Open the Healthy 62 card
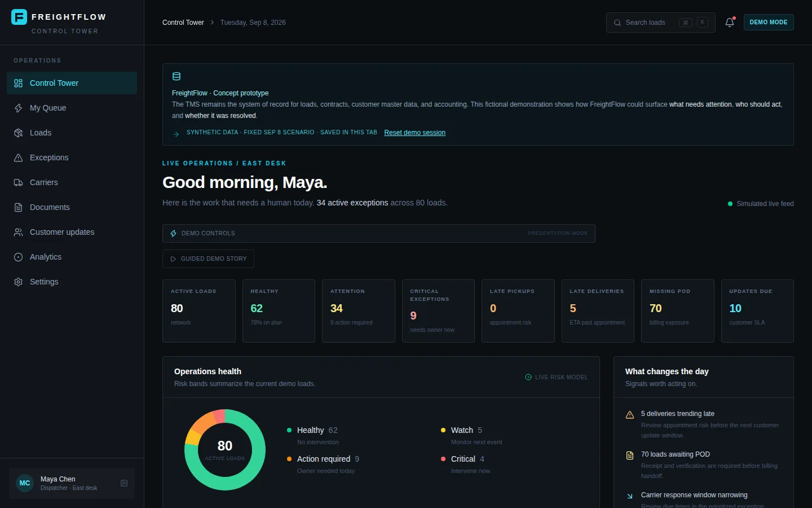The height and width of the screenshot is (508, 812). (279, 311)
